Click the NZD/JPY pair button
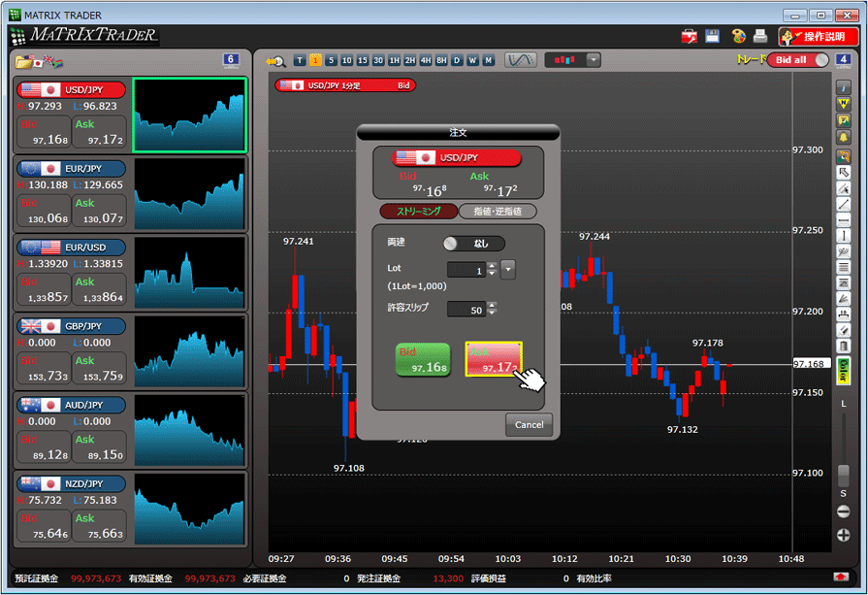 (x=72, y=483)
